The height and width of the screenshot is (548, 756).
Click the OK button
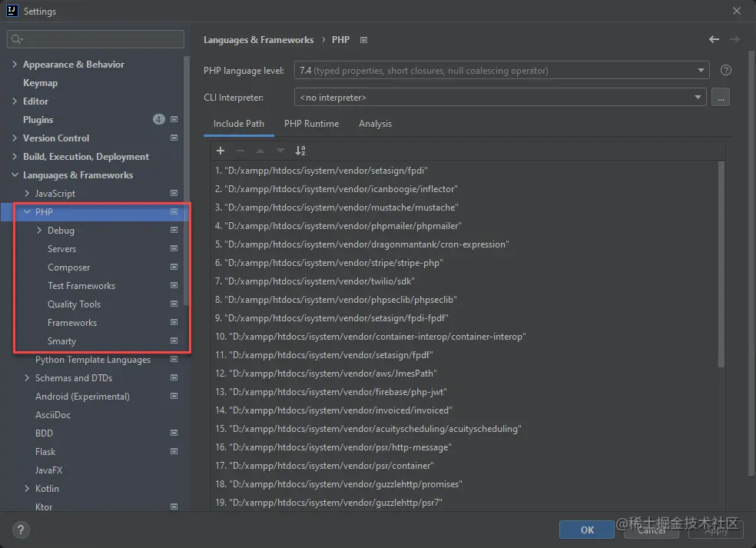[x=586, y=530]
